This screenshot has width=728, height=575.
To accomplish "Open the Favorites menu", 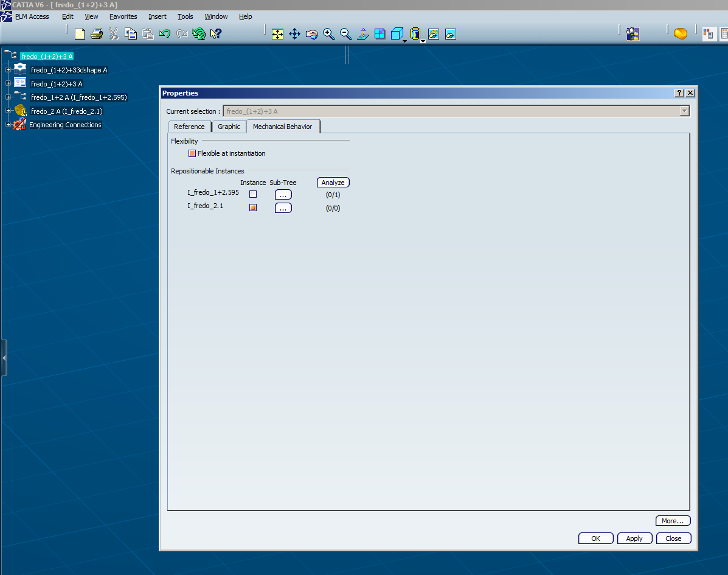I will pyautogui.click(x=123, y=16).
